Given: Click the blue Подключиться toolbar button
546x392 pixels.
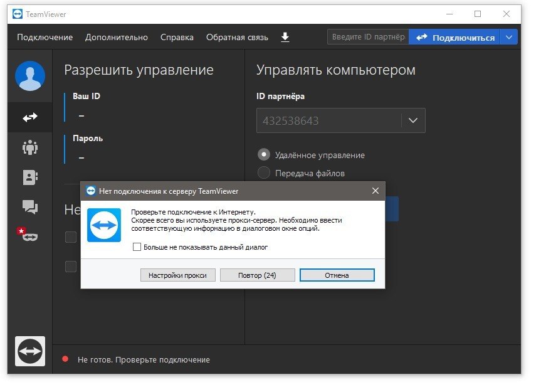Looking at the screenshot, I should tap(454, 37).
